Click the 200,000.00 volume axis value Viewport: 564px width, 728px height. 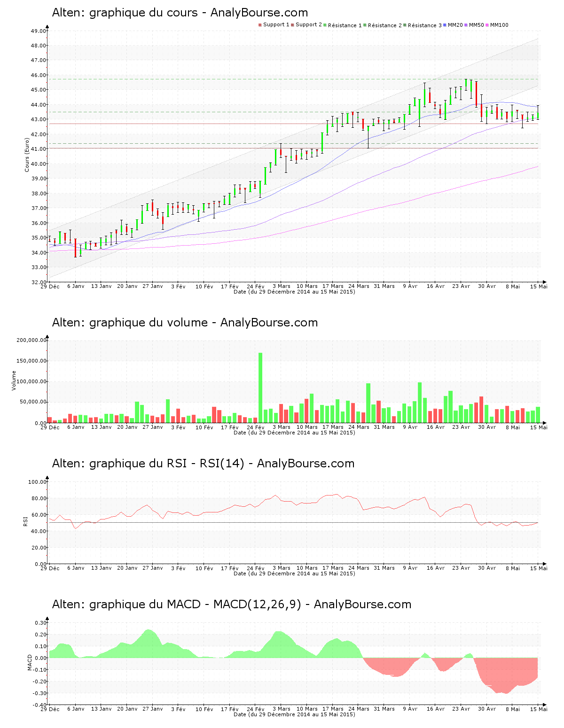[x=31, y=340]
